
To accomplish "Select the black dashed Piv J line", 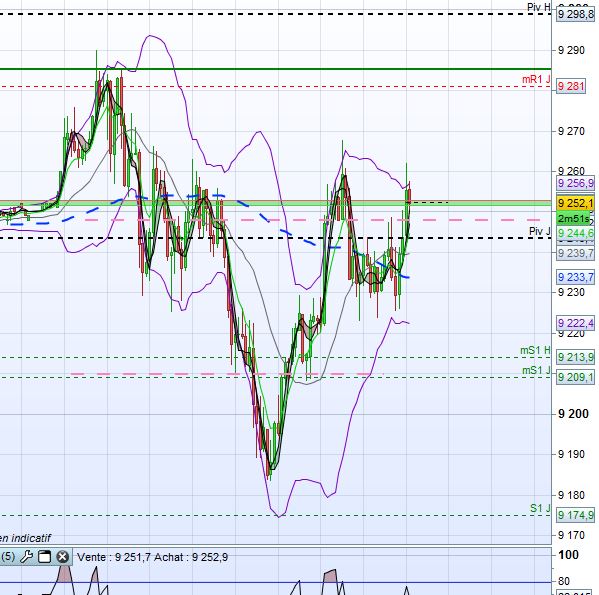I will [275, 238].
